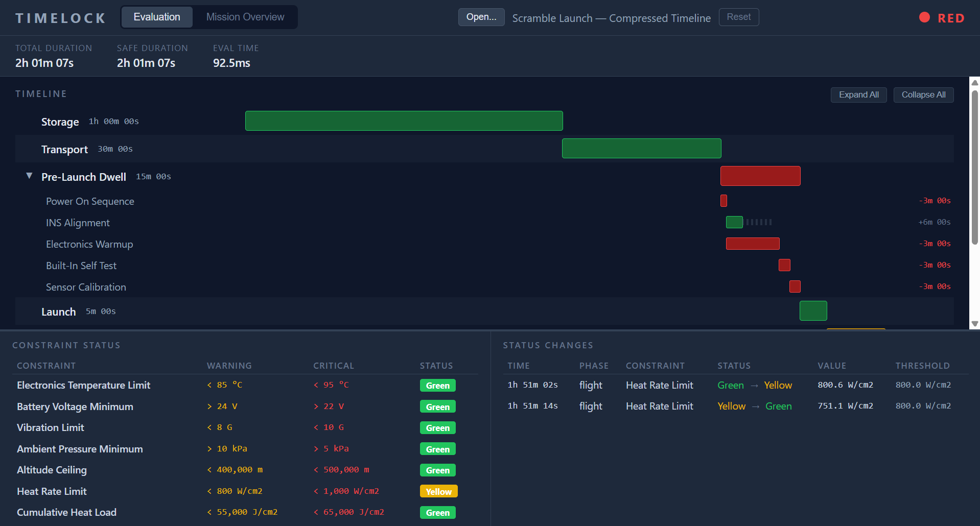Click the Eval Time value '92.5ms'
This screenshot has width=980, height=526.
point(231,63)
